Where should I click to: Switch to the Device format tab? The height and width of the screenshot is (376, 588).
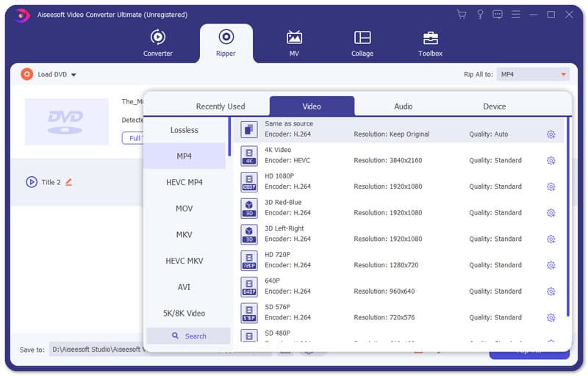[x=494, y=106]
